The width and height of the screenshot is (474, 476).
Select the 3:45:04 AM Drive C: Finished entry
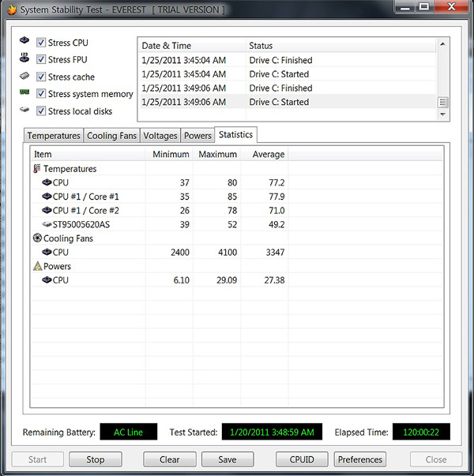click(x=288, y=60)
